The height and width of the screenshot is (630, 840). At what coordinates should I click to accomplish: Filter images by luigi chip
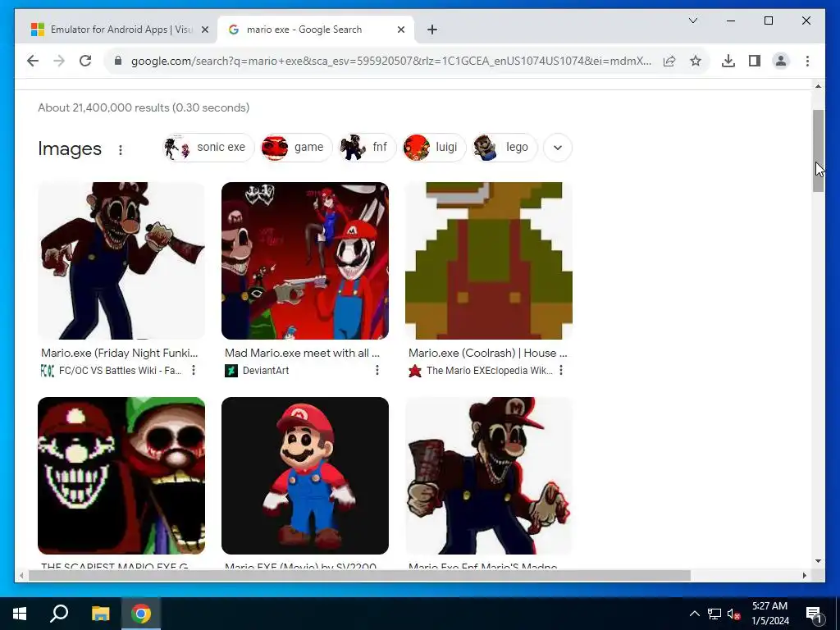click(434, 148)
